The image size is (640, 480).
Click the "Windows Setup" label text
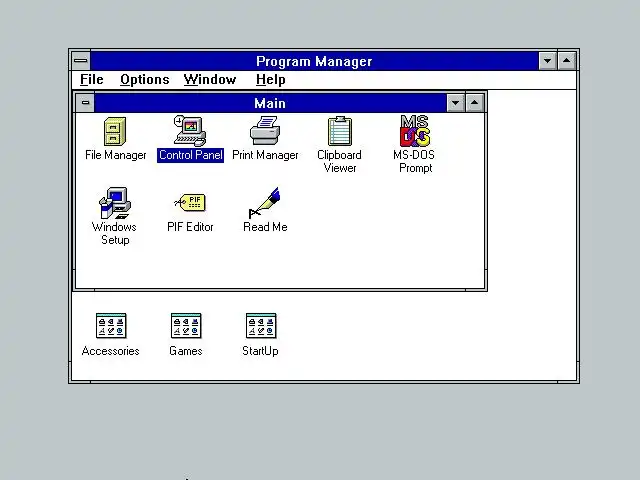[x=114, y=233]
